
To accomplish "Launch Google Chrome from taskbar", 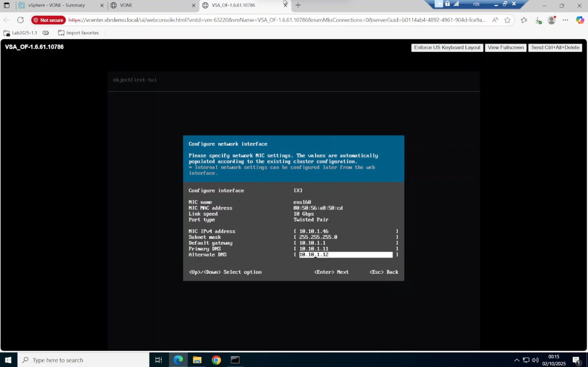I will 216,360.
